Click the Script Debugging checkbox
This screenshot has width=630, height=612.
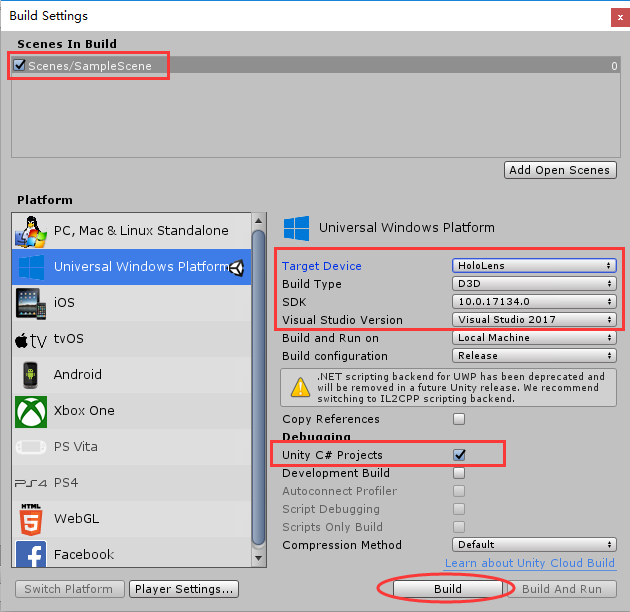pos(459,509)
